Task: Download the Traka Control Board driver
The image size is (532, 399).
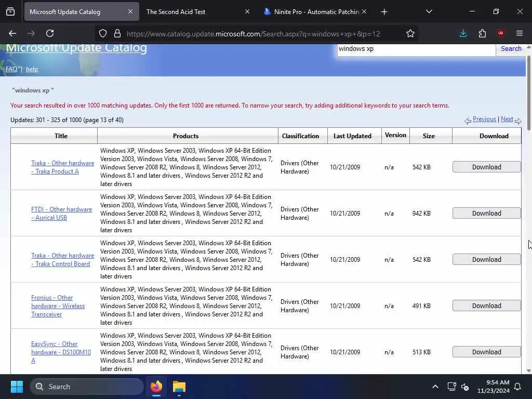Action: (x=486, y=259)
